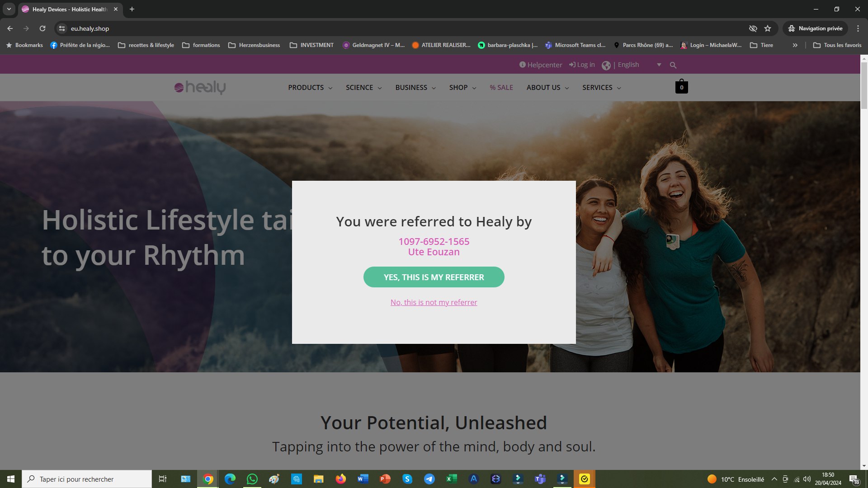Show hidden bookmarks with the double chevron
This screenshot has width=868, height=488.
point(795,45)
